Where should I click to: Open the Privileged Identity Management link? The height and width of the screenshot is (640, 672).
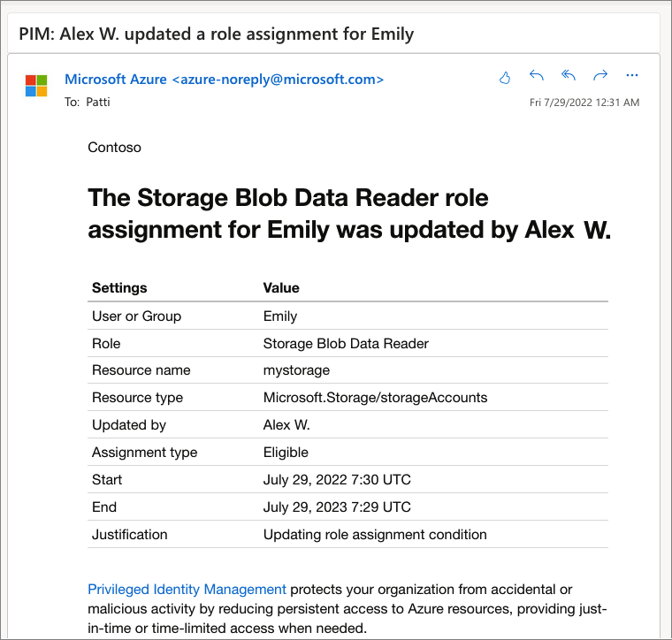187,589
